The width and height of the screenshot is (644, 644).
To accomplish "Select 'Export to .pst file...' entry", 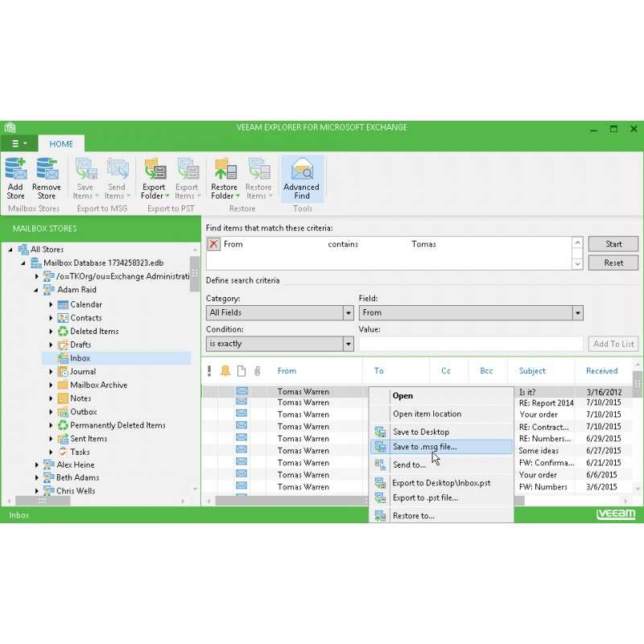I will [x=441, y=497].
